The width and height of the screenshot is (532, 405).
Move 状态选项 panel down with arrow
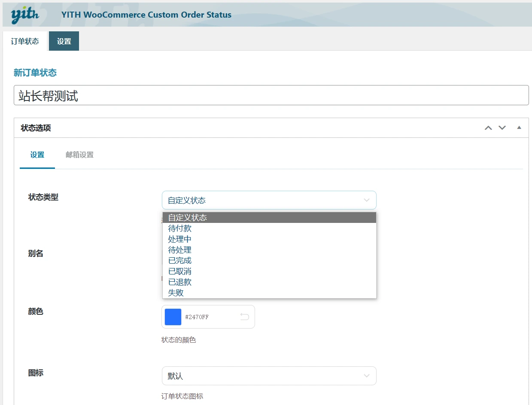coord(502,128)
